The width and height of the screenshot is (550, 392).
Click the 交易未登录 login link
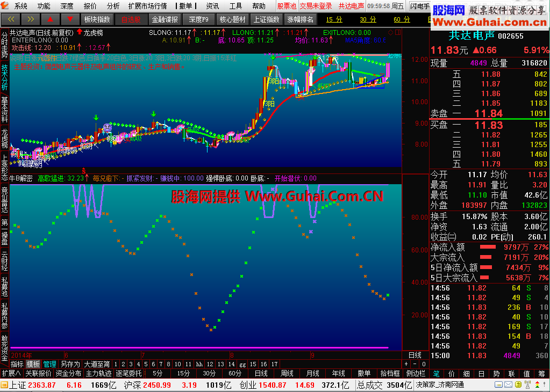click(316, 6)
